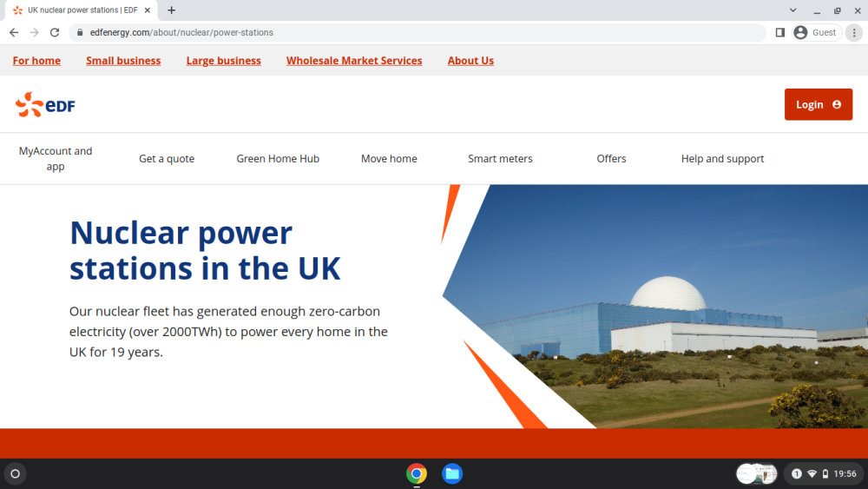Open the Guest profile menu
The width and height of the screenshot is (868, 489).
coord(816,33)
